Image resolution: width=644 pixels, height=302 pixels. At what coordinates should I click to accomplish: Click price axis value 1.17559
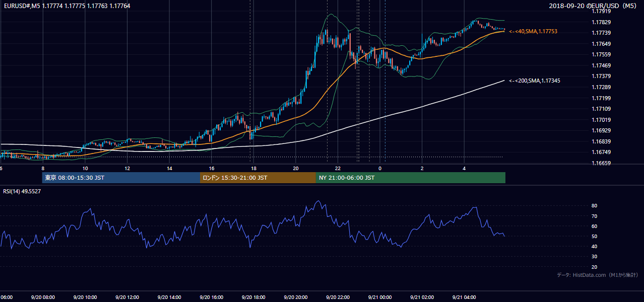point(601,54)
